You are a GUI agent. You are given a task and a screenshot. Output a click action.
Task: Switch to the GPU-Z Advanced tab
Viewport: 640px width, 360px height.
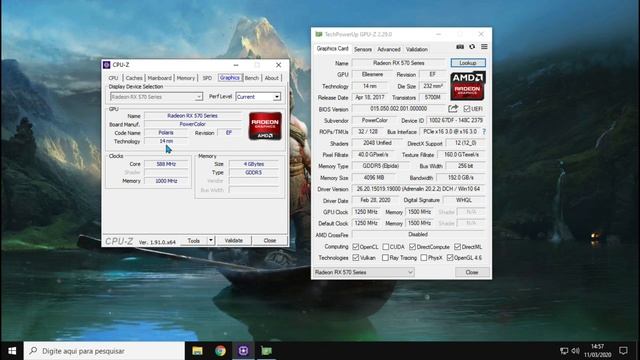tap(389, 49)
